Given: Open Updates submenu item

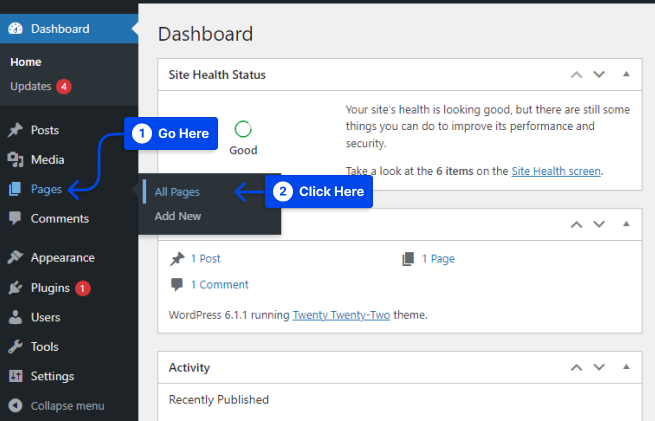Looking at the screenshot, I should 30,86.
